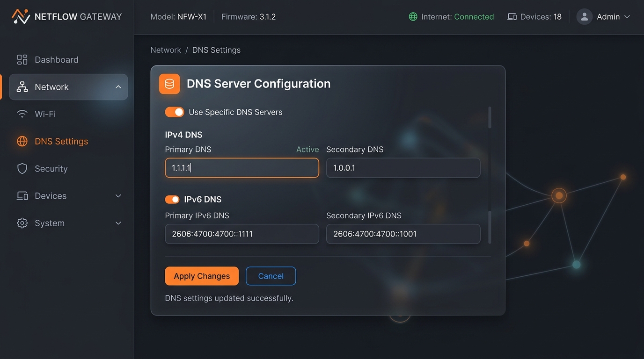Click the Admin user avatar icon

[584, 17]
